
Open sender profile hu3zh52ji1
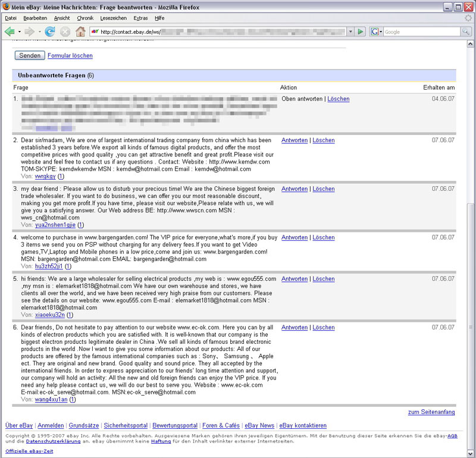49,266
